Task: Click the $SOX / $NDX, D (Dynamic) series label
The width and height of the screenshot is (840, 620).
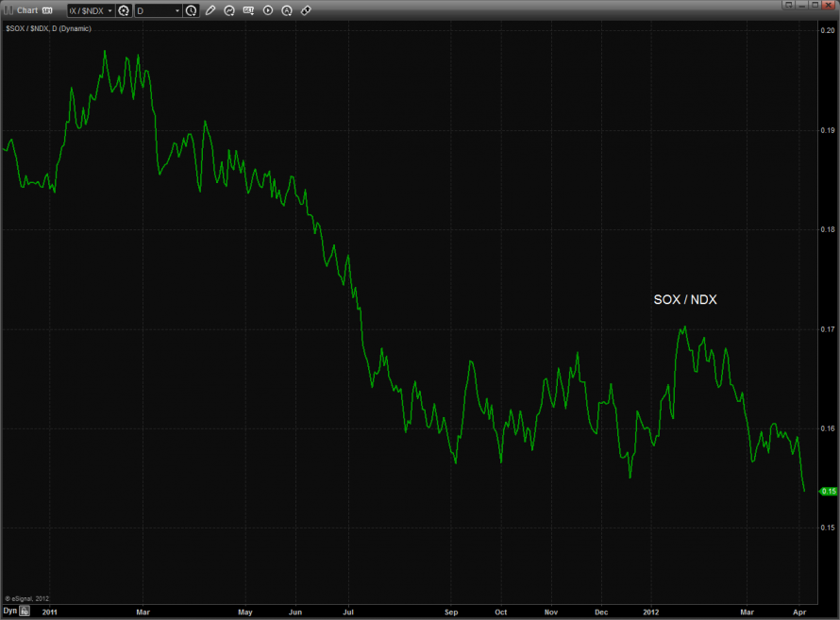Action: (45, 28)
